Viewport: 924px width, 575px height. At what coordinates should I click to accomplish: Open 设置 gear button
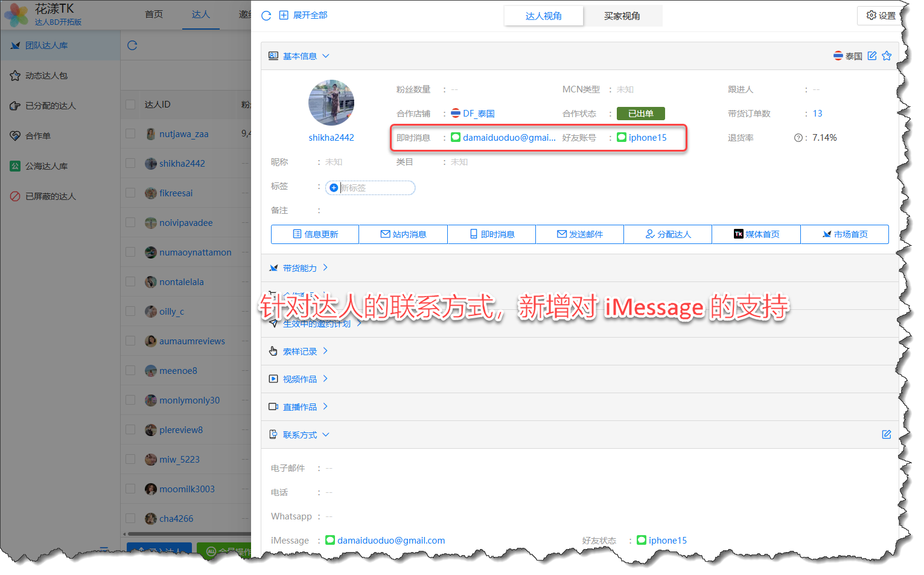click(x=881, y=16)
